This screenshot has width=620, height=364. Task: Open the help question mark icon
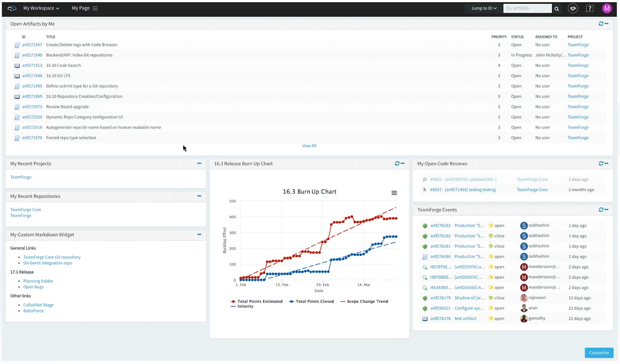589,8
